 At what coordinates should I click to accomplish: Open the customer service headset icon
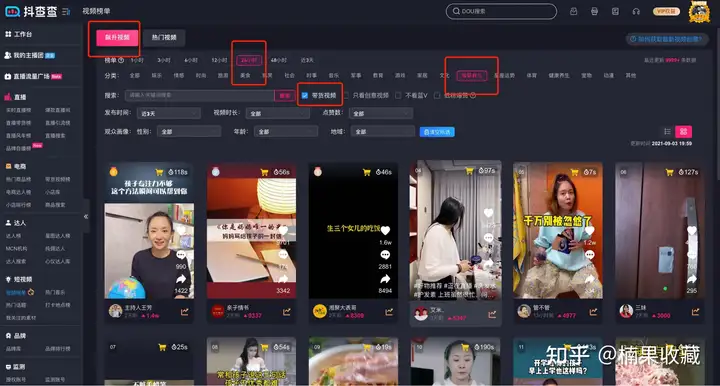(636, 11)
